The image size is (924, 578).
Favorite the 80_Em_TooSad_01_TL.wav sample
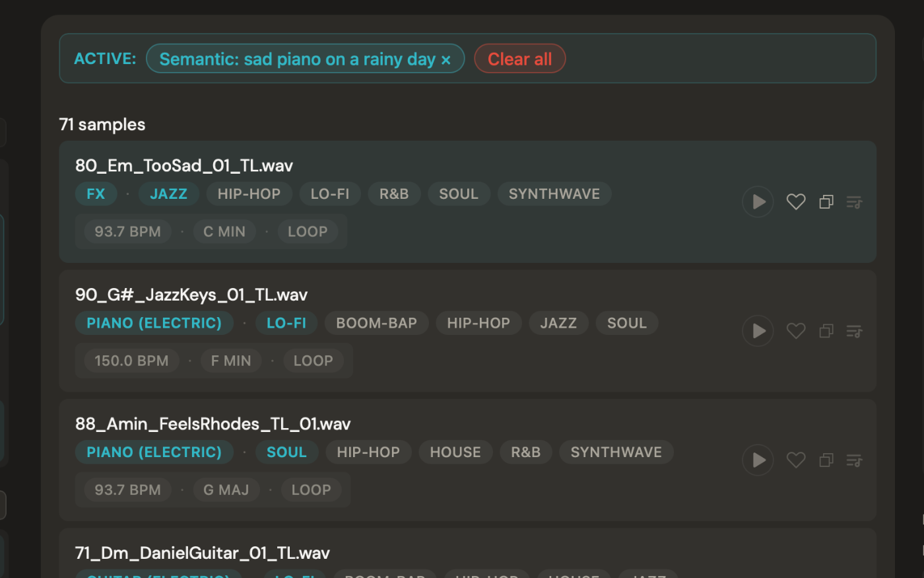pos(796,201)
